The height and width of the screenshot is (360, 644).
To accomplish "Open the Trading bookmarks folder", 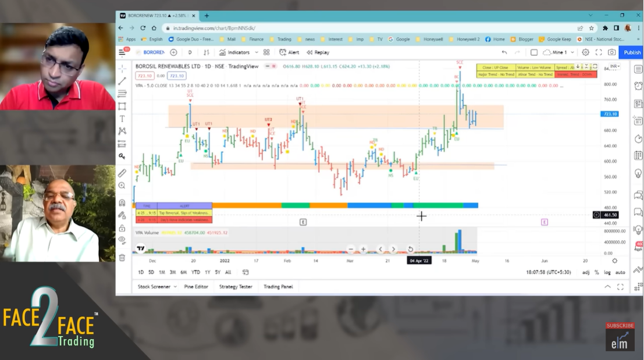I will pos(281,40).
